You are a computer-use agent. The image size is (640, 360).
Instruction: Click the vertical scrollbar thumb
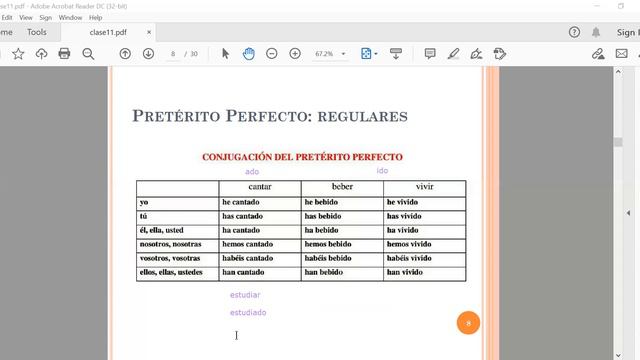point(618,142)
